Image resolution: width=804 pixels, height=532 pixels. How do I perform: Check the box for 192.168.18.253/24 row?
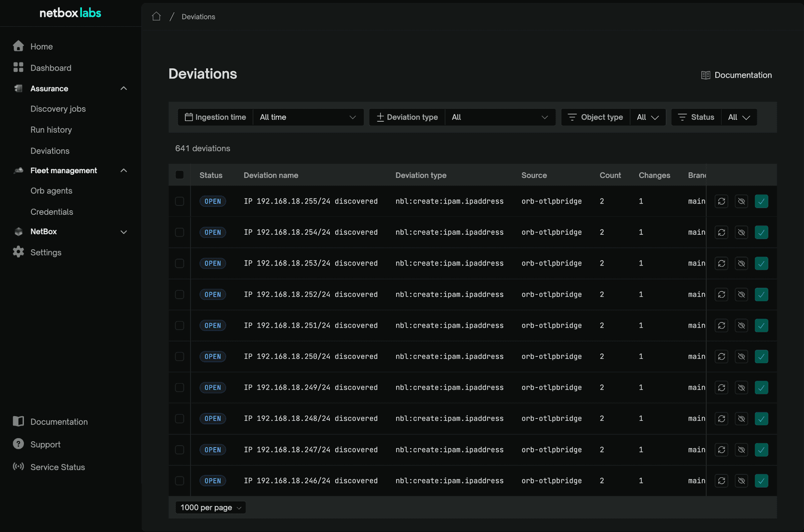(x=180, y=264)
